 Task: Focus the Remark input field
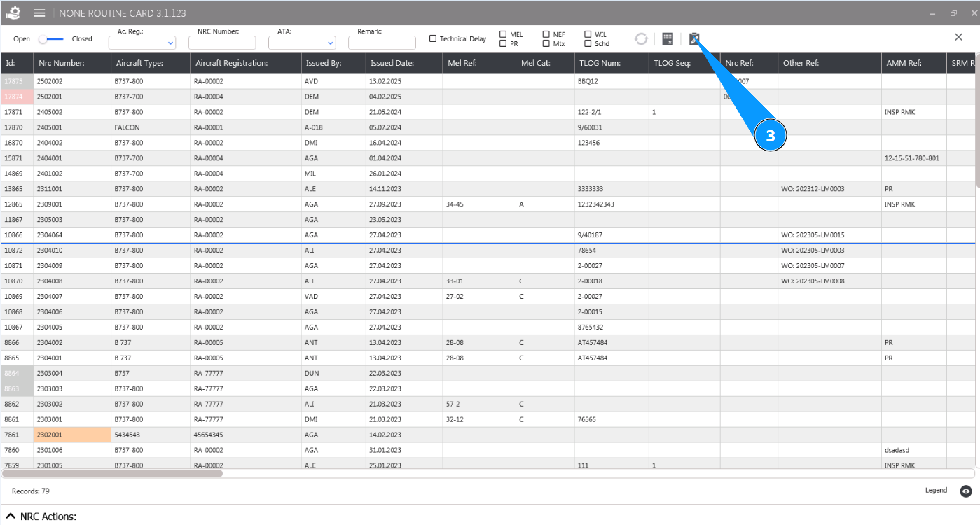[x=381, y=43]
